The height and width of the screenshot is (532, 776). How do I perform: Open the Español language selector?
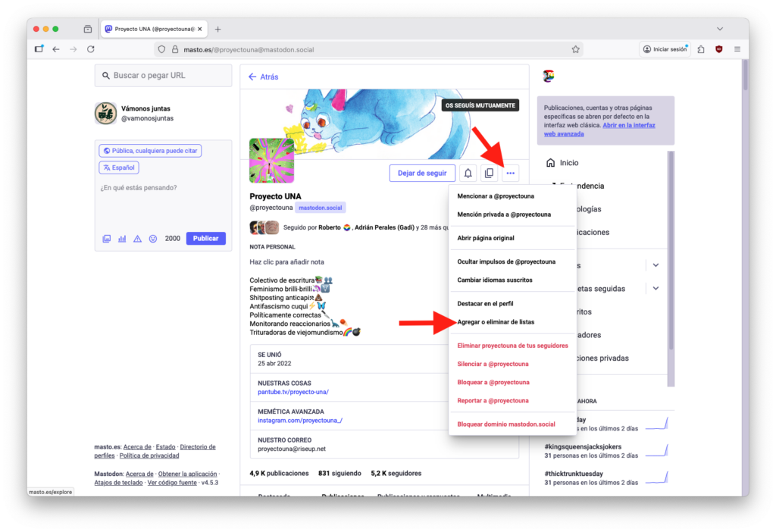(118, 167)
